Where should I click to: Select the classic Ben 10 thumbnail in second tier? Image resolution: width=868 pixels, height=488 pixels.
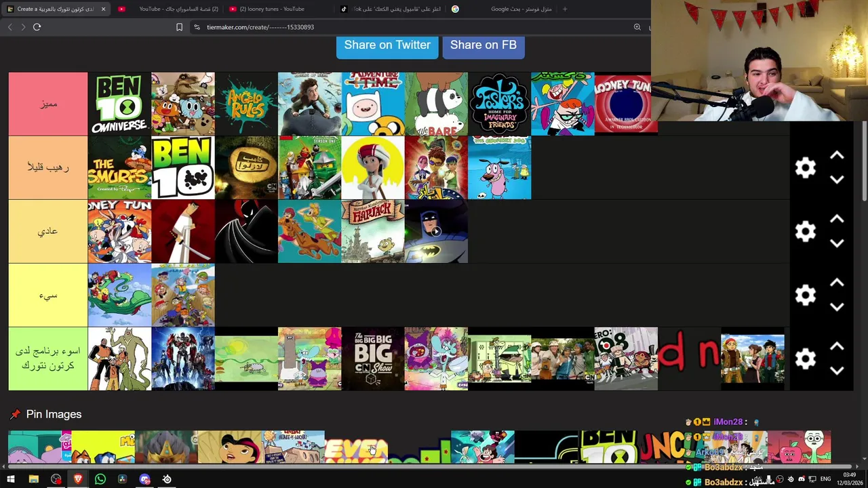coord(183,167)
